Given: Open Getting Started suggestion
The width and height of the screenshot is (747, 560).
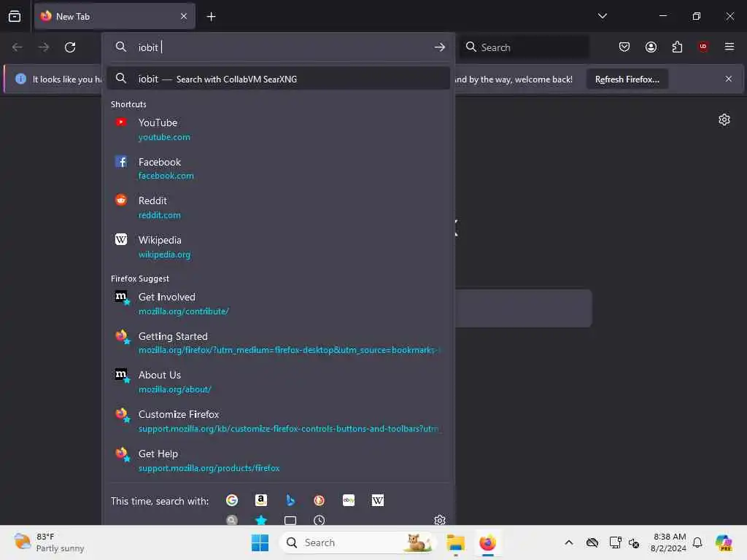Looking at the screenshot, I should 278,343.
